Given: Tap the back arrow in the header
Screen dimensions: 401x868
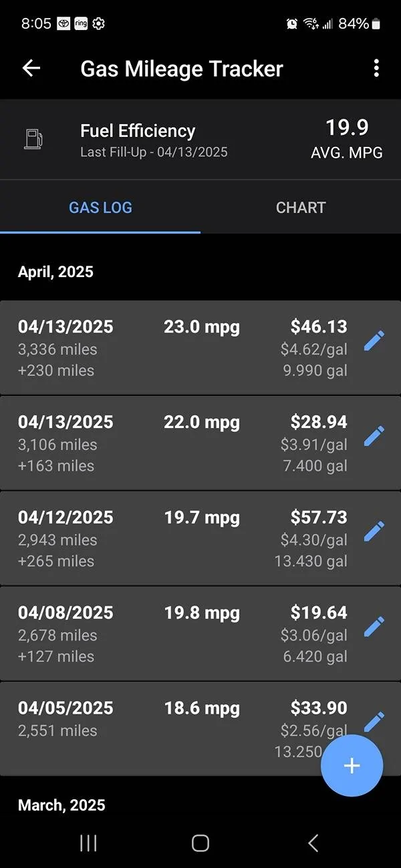Looking at the screenshot, I should (31, 68).
